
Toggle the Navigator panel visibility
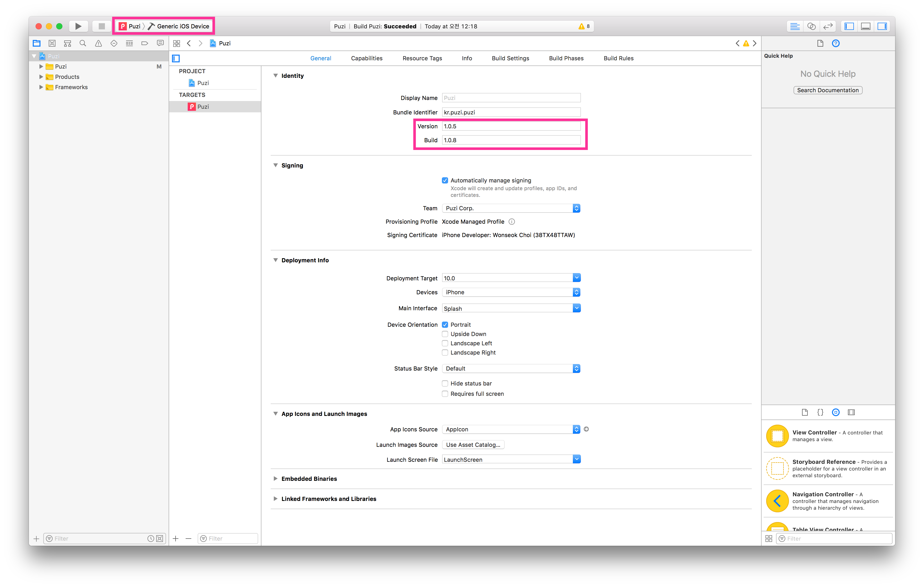[x=849, y=26]
